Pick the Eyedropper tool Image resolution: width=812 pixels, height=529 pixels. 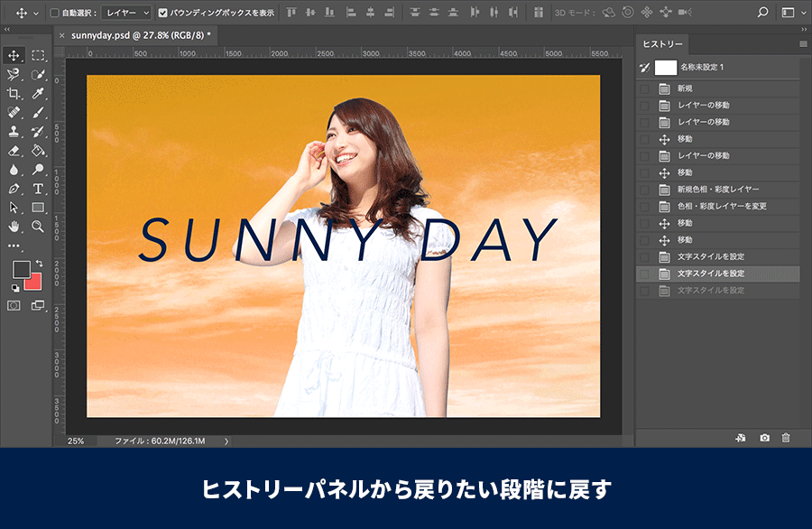pyautogui.click(x=38, y=94)
